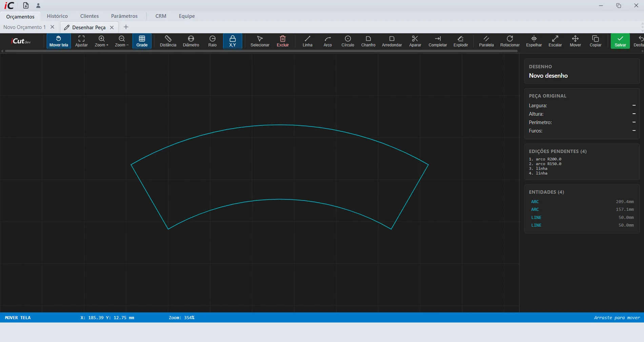Click the horizontal toolbar scrollbar

(x=261, y=51)
